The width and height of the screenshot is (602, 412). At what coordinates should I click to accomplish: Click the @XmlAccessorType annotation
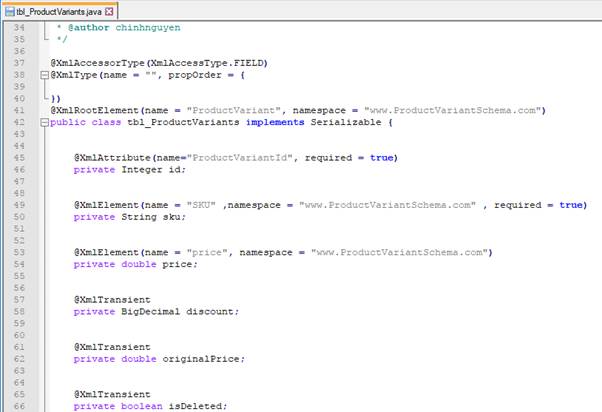(x=98, y=63)
